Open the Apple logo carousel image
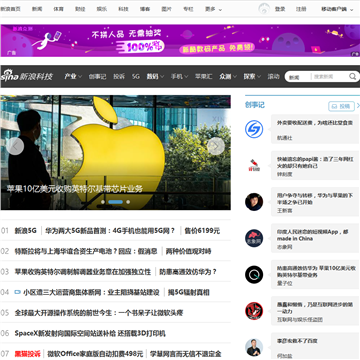Viewport: 360px width, 360px height. 115,153
